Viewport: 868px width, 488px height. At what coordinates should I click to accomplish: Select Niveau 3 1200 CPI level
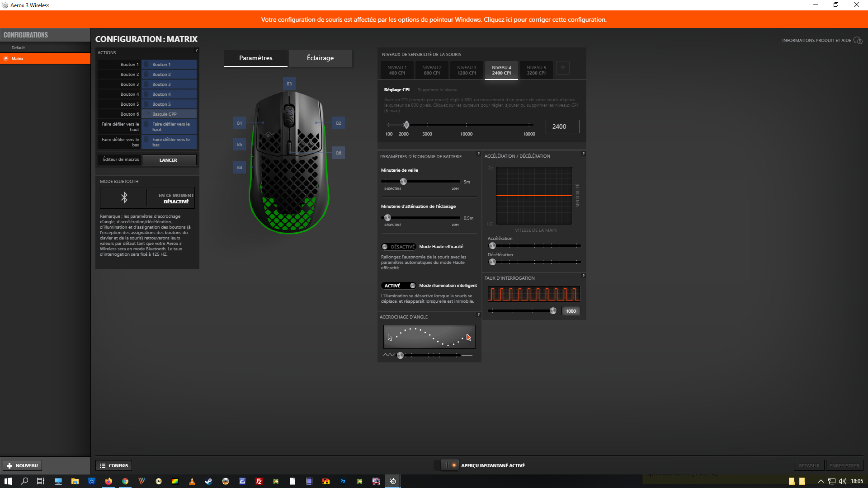pyautogui.click(x=467, y=70)
